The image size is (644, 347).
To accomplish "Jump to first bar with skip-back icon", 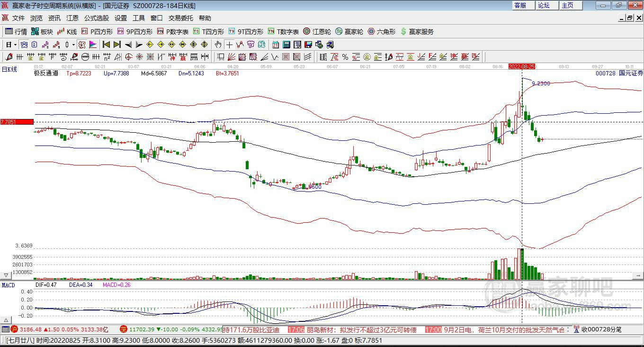I will (x=106, y=45).
